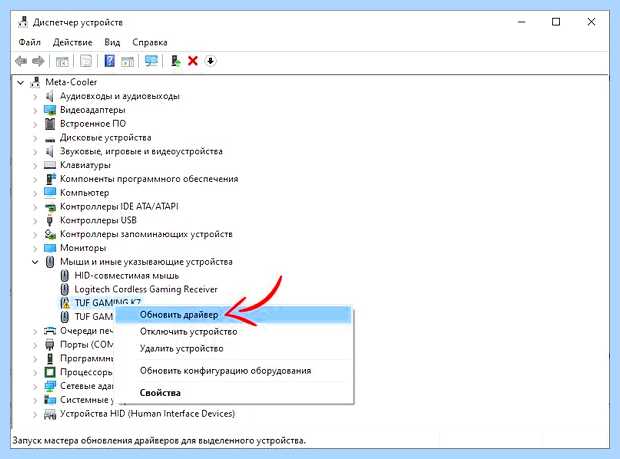This screenshot has height=459, width=620.
Task: Choose Отключить устройство in context menu
Action: pos(233,332)
